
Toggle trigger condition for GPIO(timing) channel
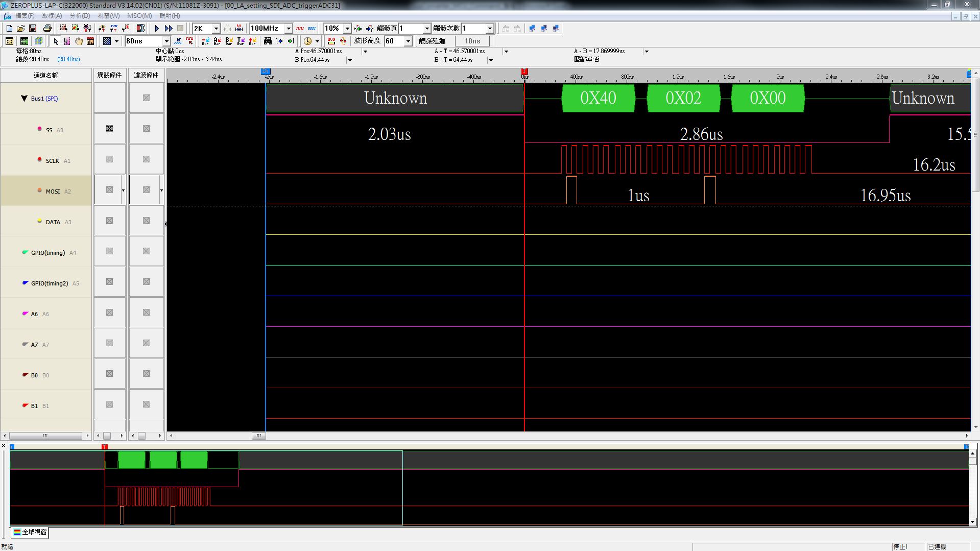(109, 251)
